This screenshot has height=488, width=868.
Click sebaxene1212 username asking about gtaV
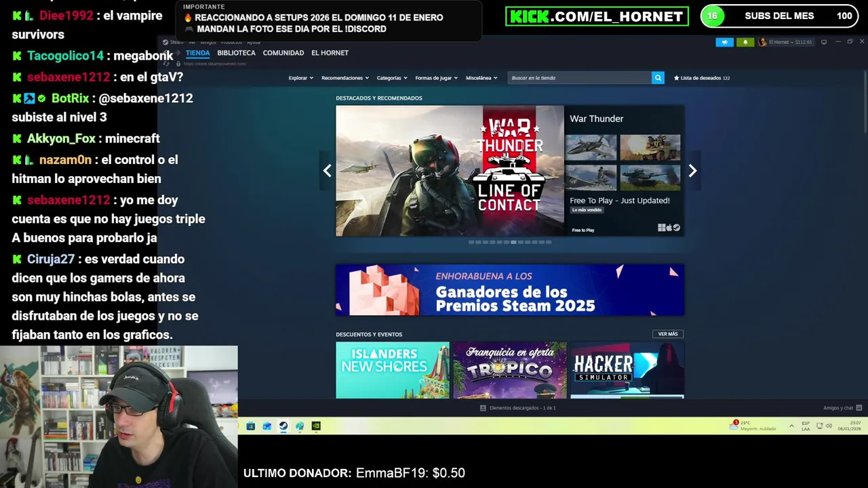click(68, 77)
